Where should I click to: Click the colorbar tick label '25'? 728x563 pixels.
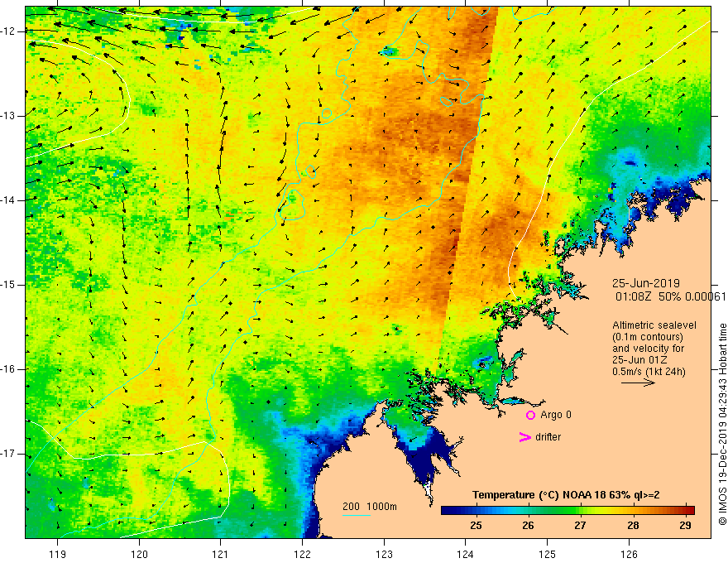point(476,526)
